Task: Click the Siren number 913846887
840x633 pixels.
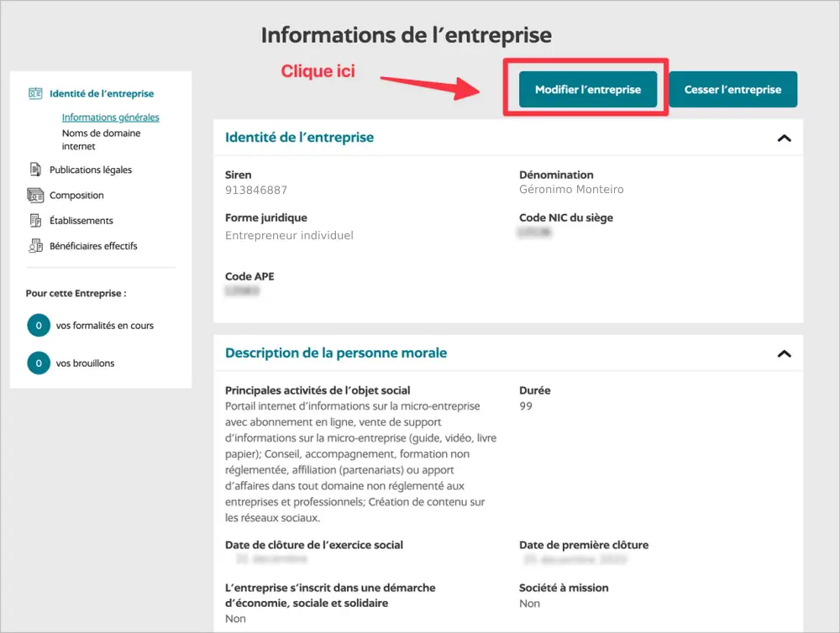Action: pos(256,190)
